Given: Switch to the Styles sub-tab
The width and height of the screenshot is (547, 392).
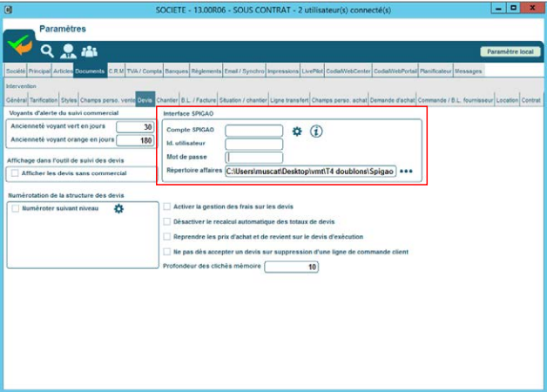Looking at the screenshot, I should point(69,100).
